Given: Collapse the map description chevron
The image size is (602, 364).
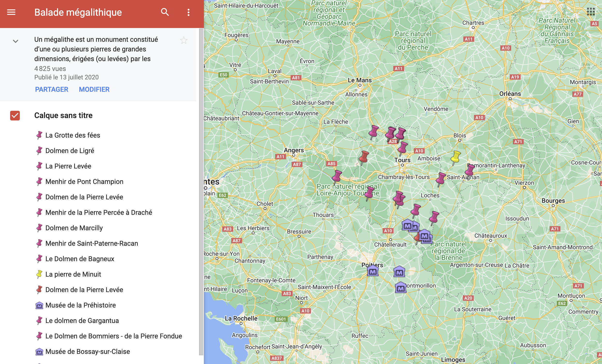Looking at the screenshot, I should coord(15,41).
